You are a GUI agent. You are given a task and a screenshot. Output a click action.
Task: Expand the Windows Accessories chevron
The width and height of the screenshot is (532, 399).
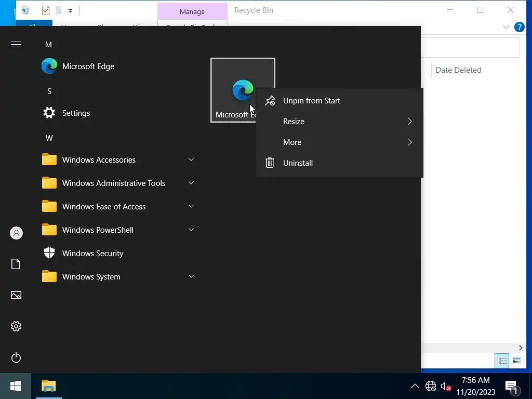[191, 159]
